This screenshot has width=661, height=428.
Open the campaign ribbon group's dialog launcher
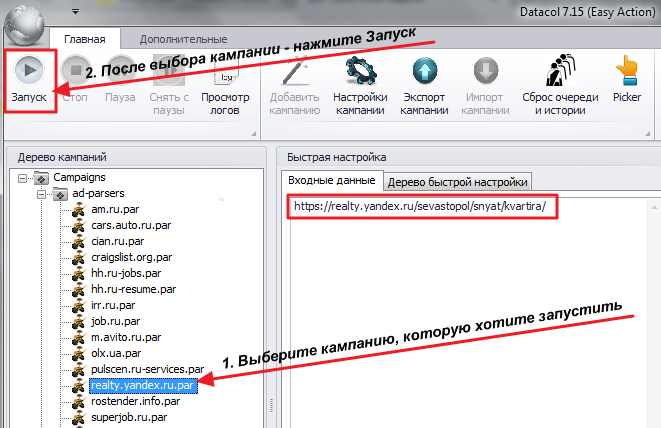click(x=648, y=134)
